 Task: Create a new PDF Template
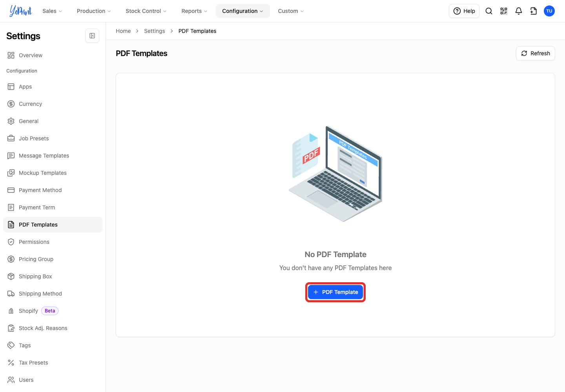[x=335, y=292]
